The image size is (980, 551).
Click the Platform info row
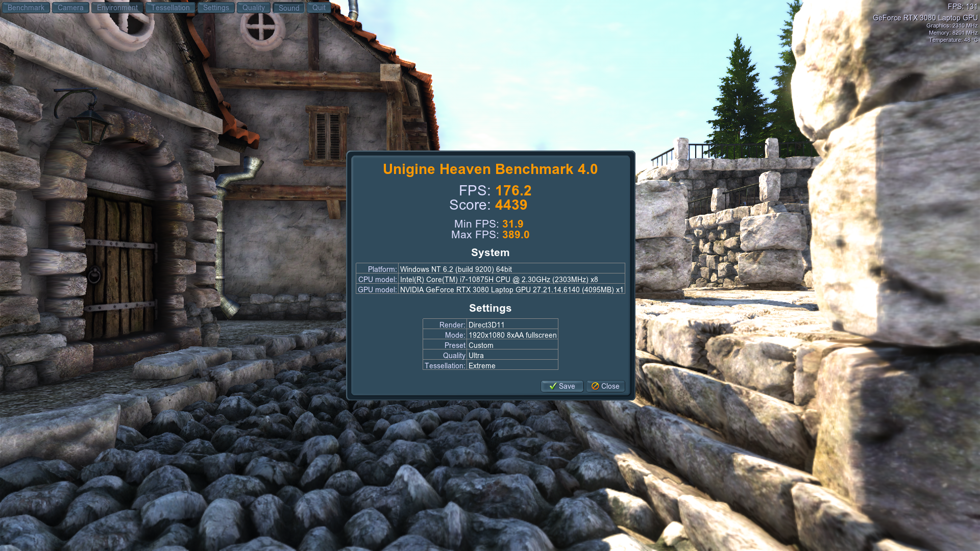490,269
